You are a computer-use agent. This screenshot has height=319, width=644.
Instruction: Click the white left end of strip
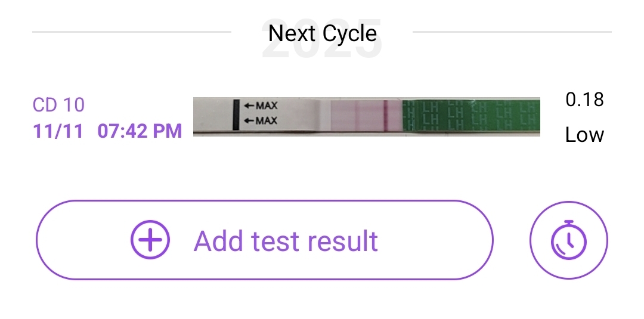(213, 116)
